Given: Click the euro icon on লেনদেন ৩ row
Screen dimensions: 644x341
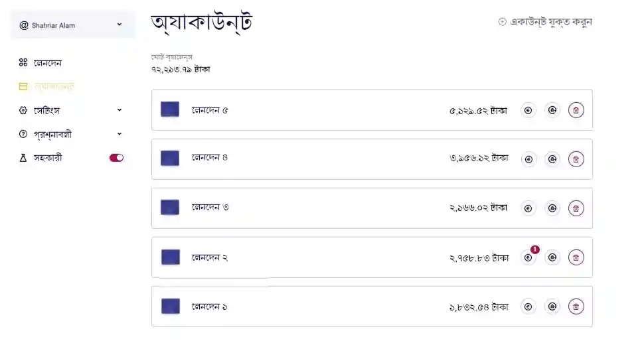Looking at the screenshot, I should tap(528, 208).
